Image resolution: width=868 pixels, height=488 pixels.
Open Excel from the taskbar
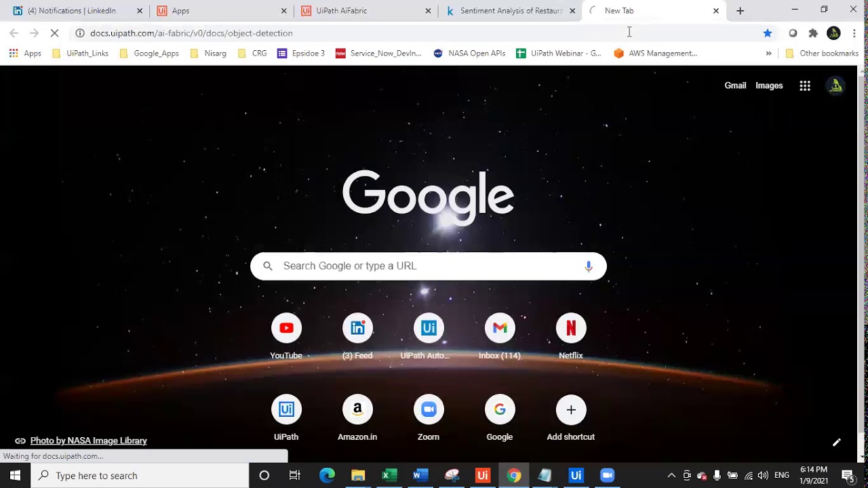pos(389,475)
